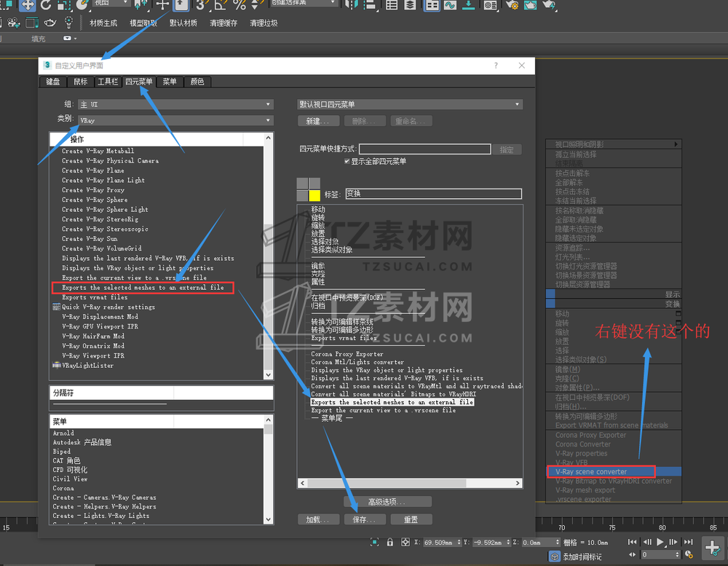Open Time Configuration clock icon
The height and width of the screenshot is (566, 728).
(689, 554)
